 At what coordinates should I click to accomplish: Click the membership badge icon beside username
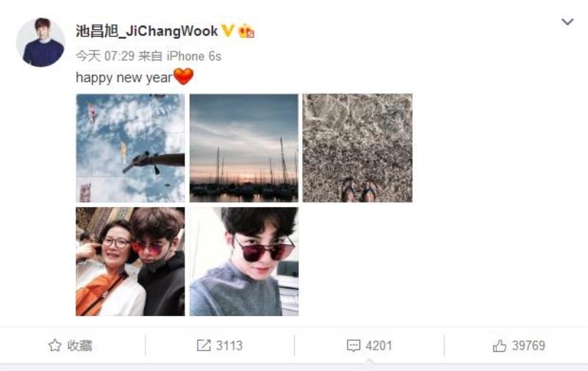coord(246,31)
